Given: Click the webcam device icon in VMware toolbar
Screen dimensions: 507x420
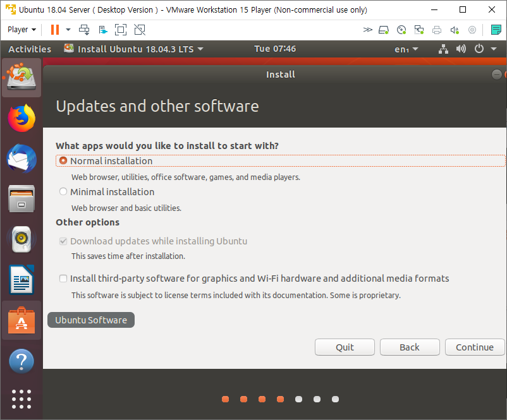Looking at the screenshot, I should (472, 30).
